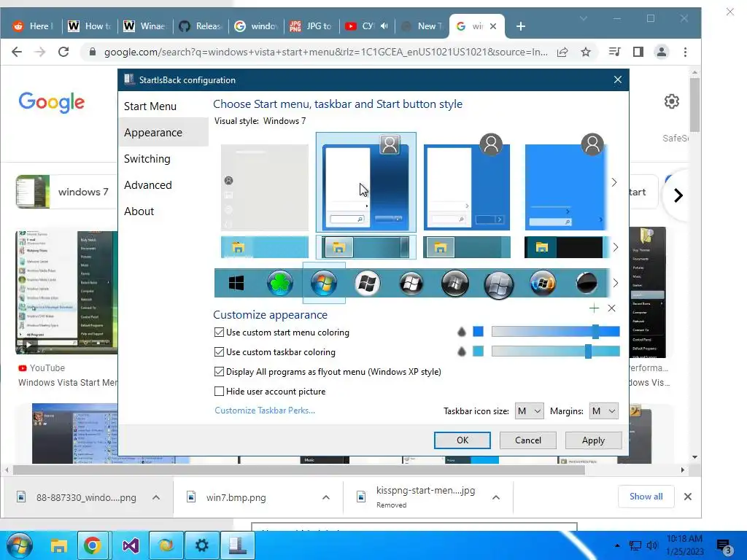This screenshot has height=560, width=747.
Task: Switch to the JPG to PNG browser tab
Action: [311, 26]
